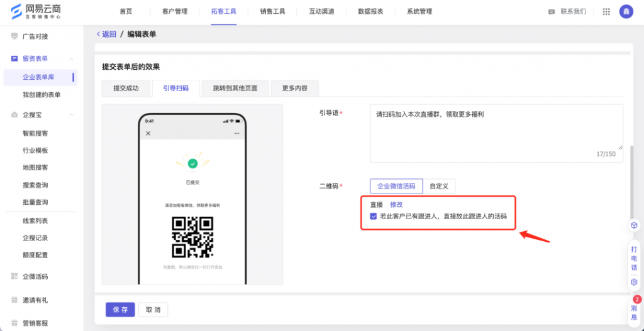Switch to the 提交成功 tab

coord(126,88)
